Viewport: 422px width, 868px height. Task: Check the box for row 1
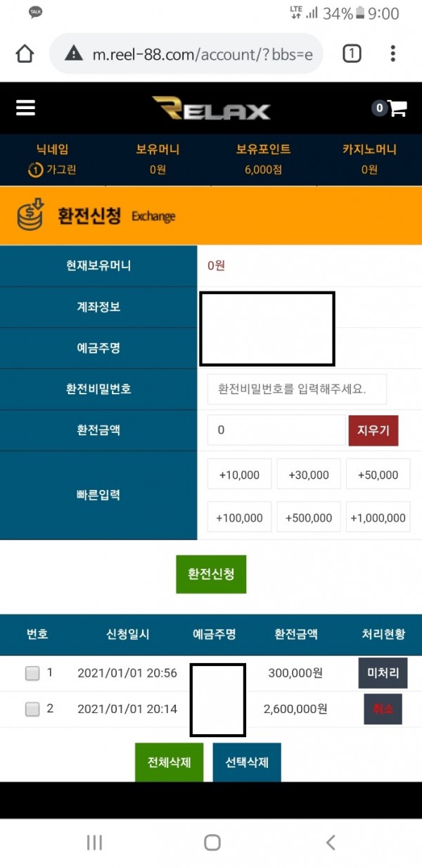[32, 674]
